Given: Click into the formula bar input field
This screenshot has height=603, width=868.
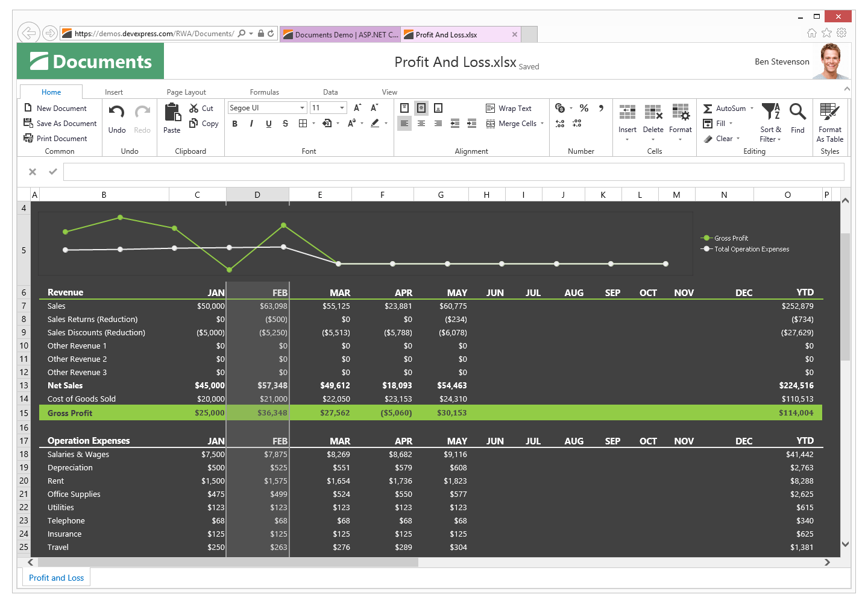Looking at the screenshot, I should 453,172.
